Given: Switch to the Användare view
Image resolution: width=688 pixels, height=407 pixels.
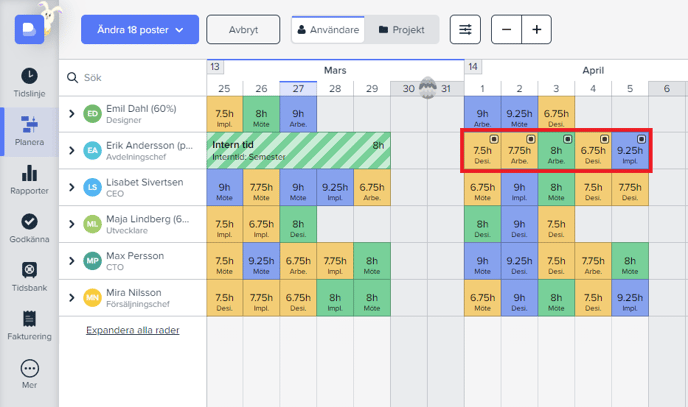Looking at the screenshot, I should pos(327,30).
